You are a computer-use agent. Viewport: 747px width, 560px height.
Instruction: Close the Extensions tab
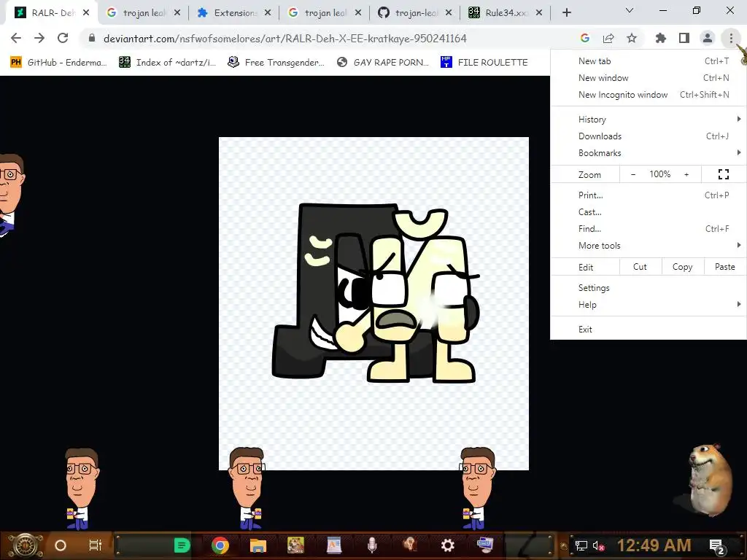(x=268, y=13)
